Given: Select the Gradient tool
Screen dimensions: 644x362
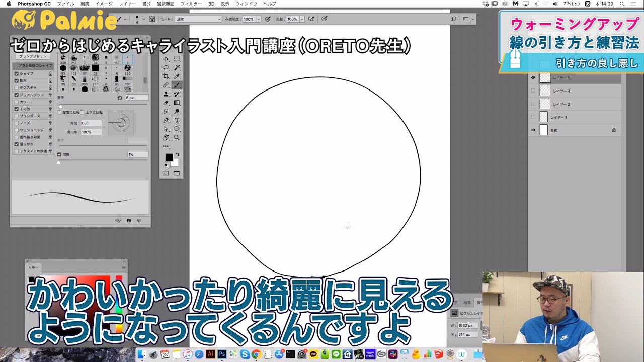Looking at the screenshot, I should [177, 103].
